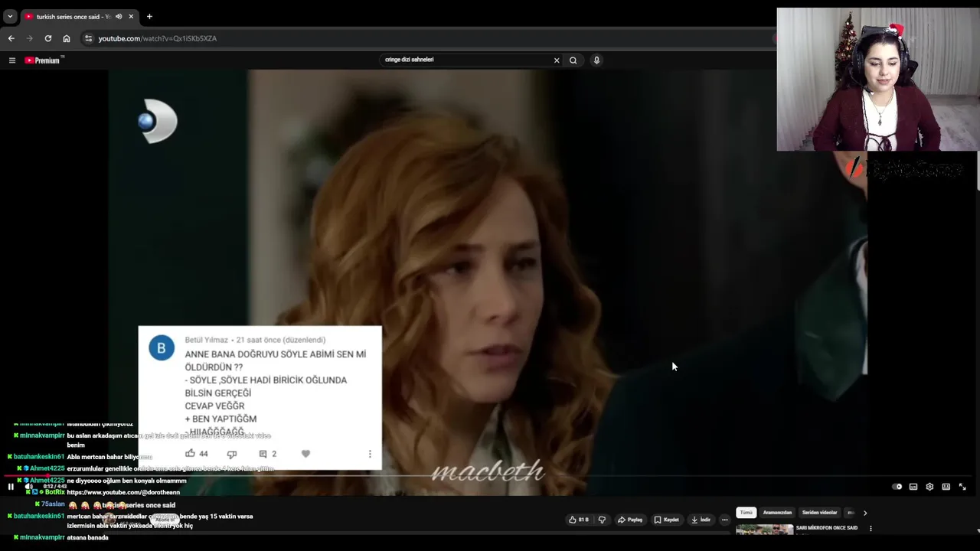Open the player settings gear
980x551 pixels.
tap(929, 487)
